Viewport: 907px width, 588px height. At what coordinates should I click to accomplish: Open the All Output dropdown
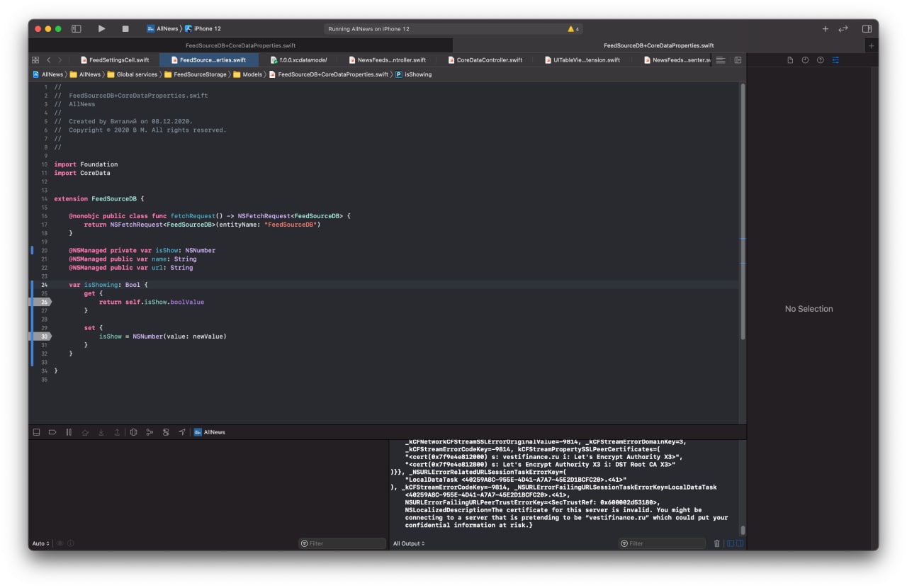(x=409, y=543)
